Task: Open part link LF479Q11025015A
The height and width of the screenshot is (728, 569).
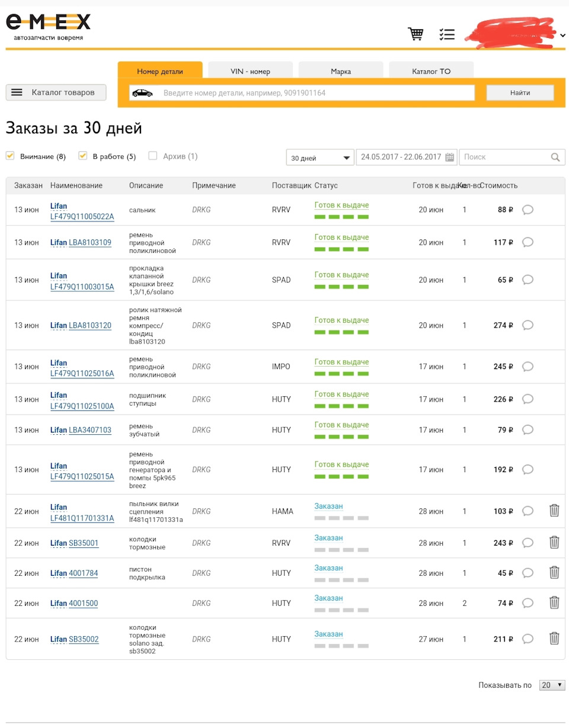Action: click(82, 476)
